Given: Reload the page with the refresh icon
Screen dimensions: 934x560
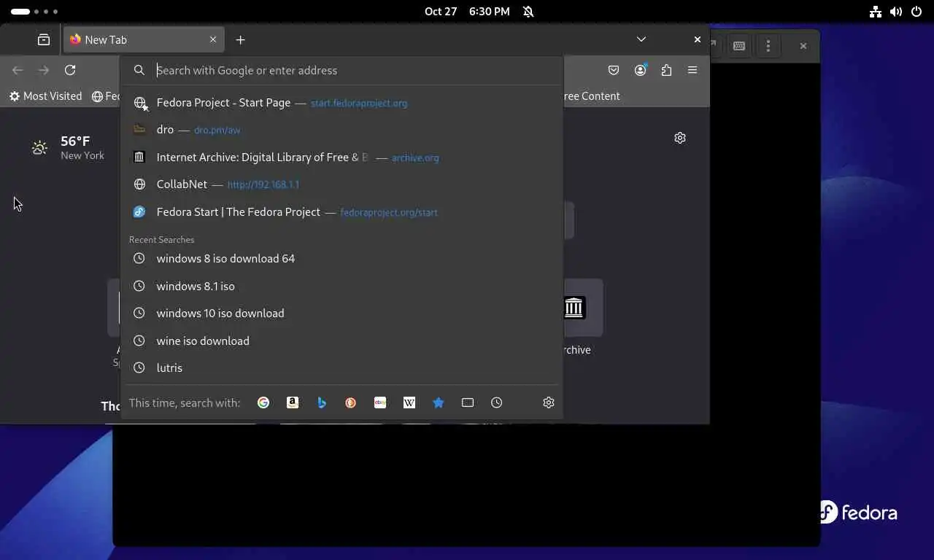Looking at the screenshot, I should [x=70, y=70].
